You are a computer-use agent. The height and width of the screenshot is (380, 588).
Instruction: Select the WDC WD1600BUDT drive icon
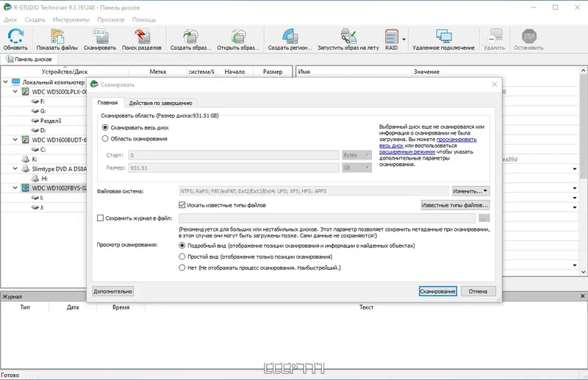[x=25, y=140]
